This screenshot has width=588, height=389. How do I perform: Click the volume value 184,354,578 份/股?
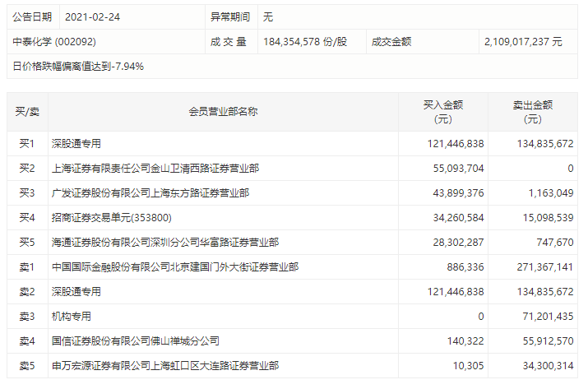click(305, 42)
